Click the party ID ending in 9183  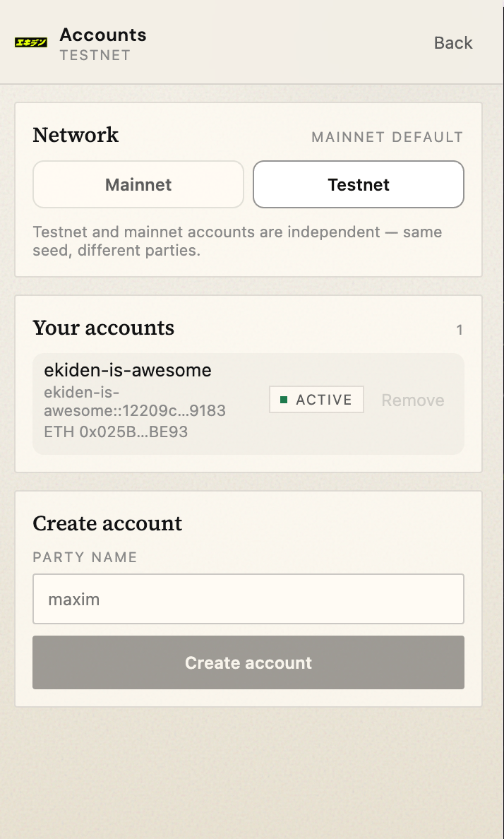[x=135, y=401]
